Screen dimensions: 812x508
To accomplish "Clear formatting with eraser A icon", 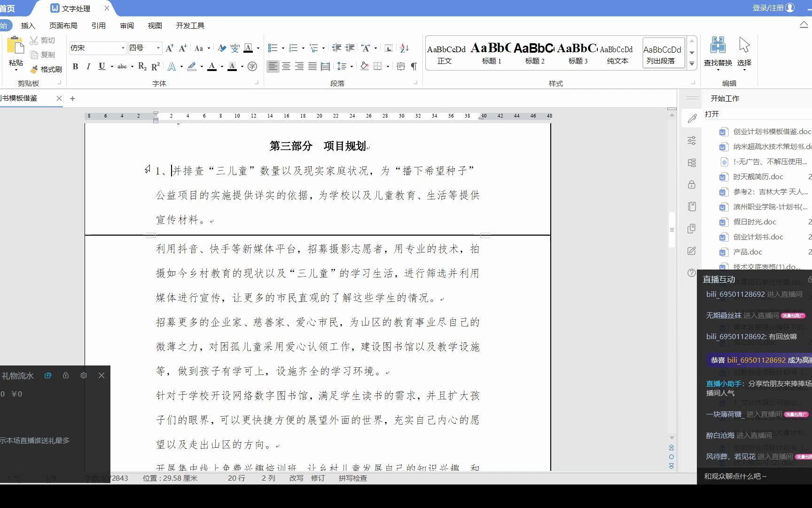I will [x=222, y=48].
